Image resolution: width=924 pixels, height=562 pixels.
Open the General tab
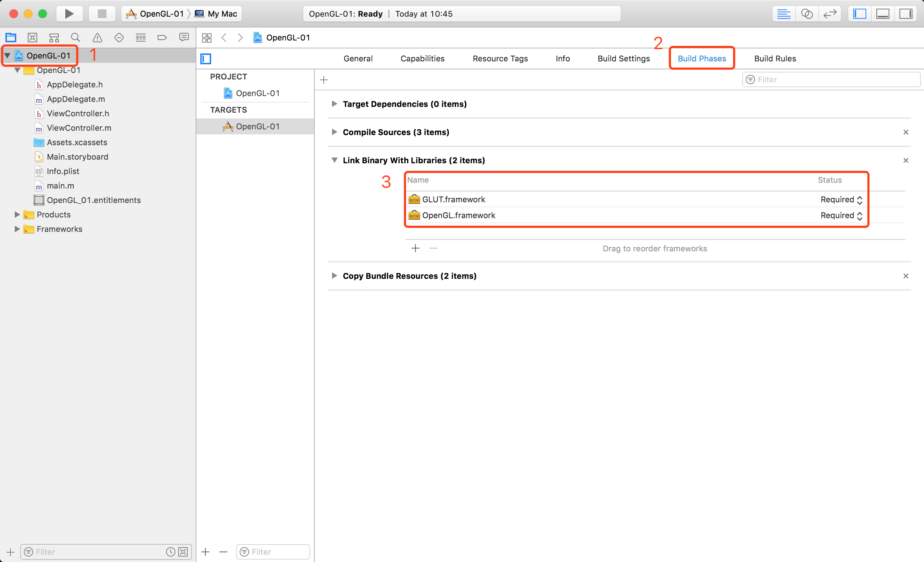[x=358, y=59]
